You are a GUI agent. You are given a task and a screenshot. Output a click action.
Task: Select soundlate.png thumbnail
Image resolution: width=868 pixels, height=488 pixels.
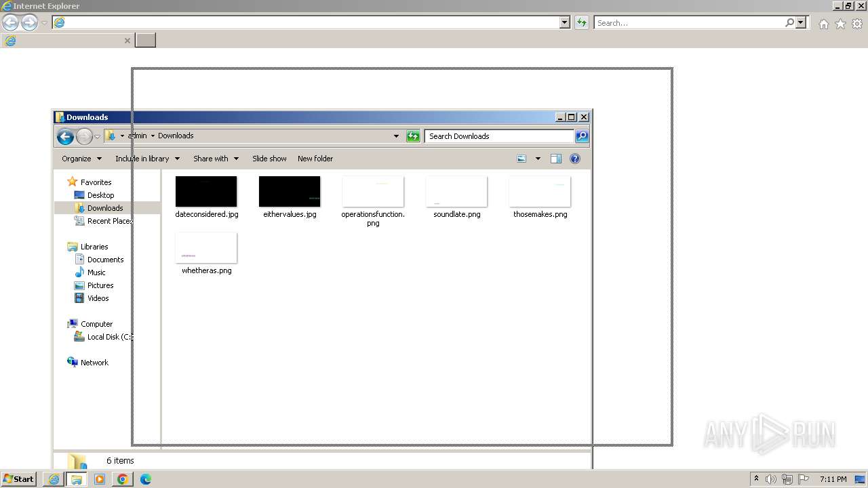click(456, 192)
